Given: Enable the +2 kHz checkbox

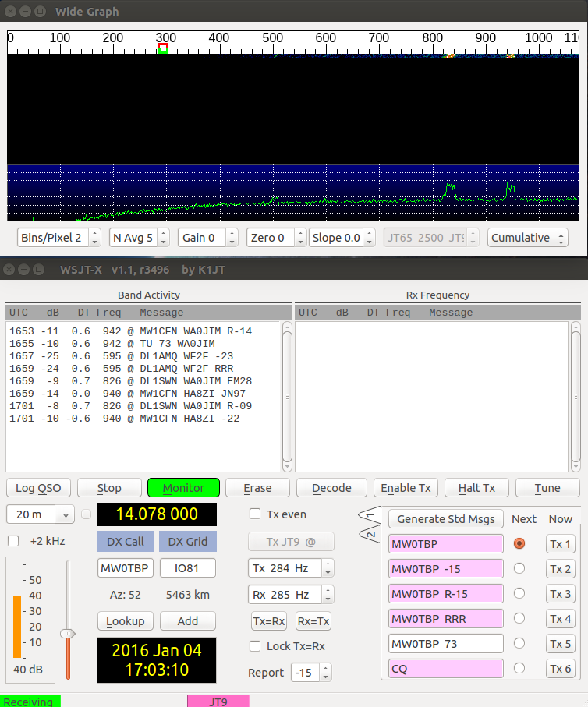Looking at the screenshot, I should click(x=13, y=541).
